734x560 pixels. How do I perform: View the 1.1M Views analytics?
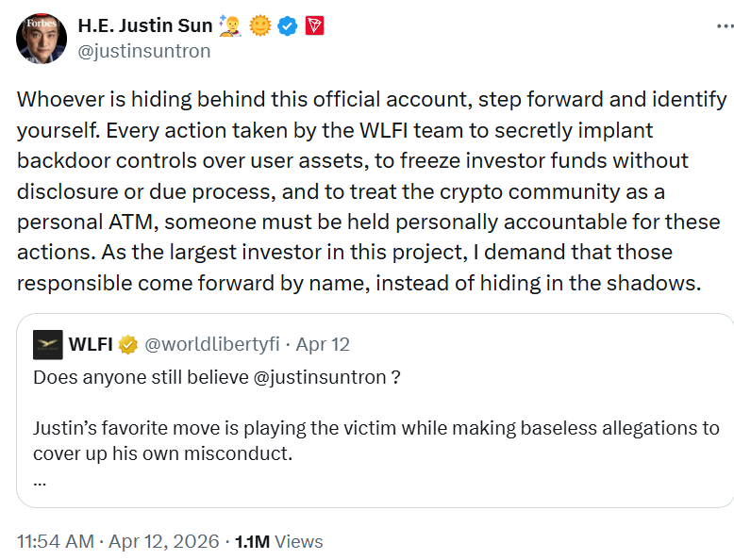pyautogui.click(x=278, y=541)
